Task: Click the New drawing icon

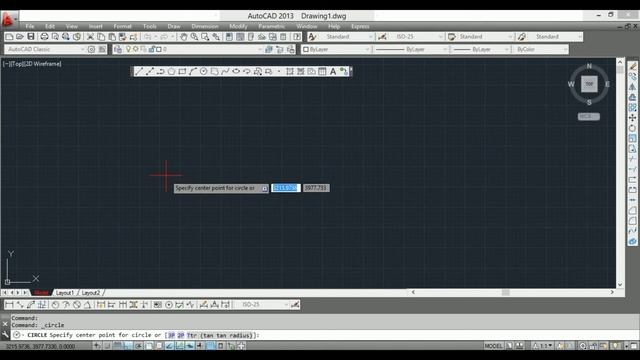Action: pos(9,37)
